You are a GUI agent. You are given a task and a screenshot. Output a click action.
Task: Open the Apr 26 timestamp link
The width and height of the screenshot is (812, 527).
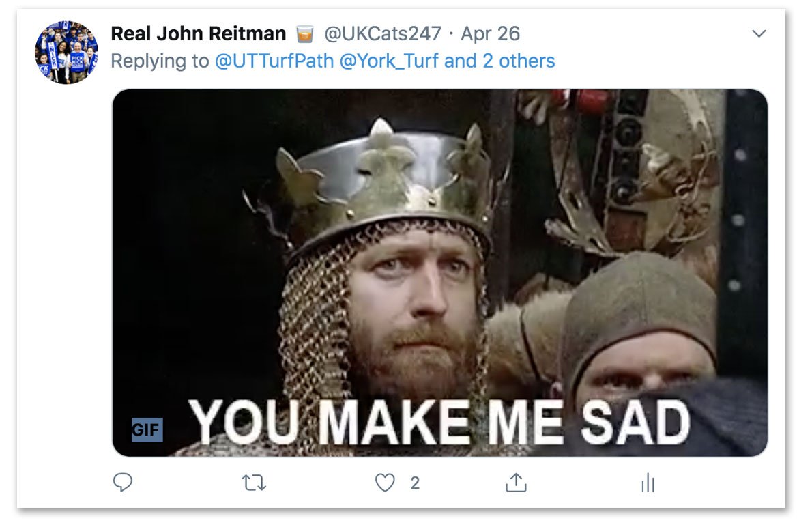(490, 33)
